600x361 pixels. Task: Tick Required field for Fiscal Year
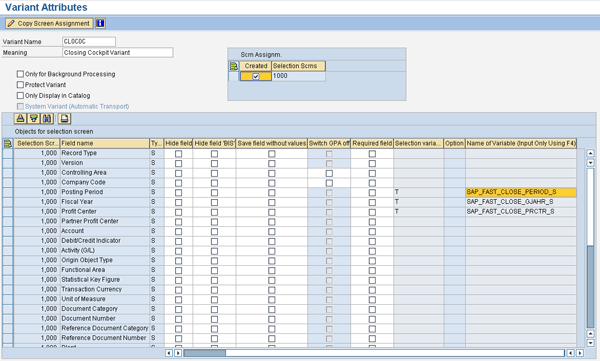point(372,202)
